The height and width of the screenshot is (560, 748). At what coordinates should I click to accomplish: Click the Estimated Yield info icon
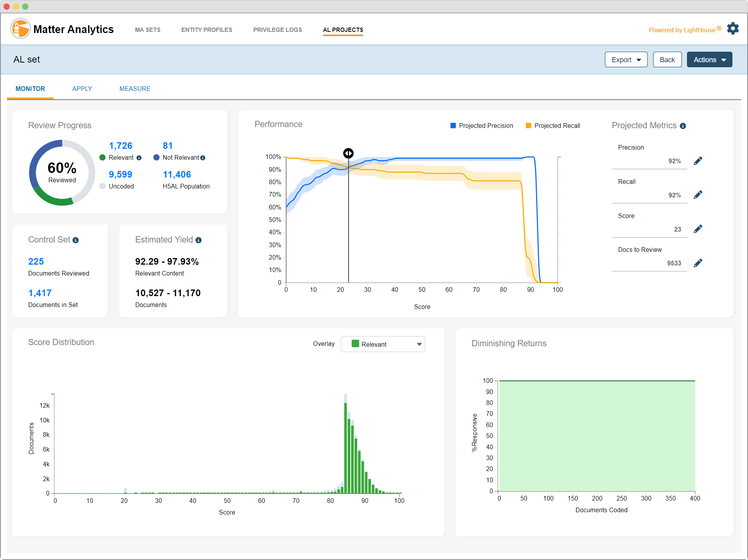point(198,240)
